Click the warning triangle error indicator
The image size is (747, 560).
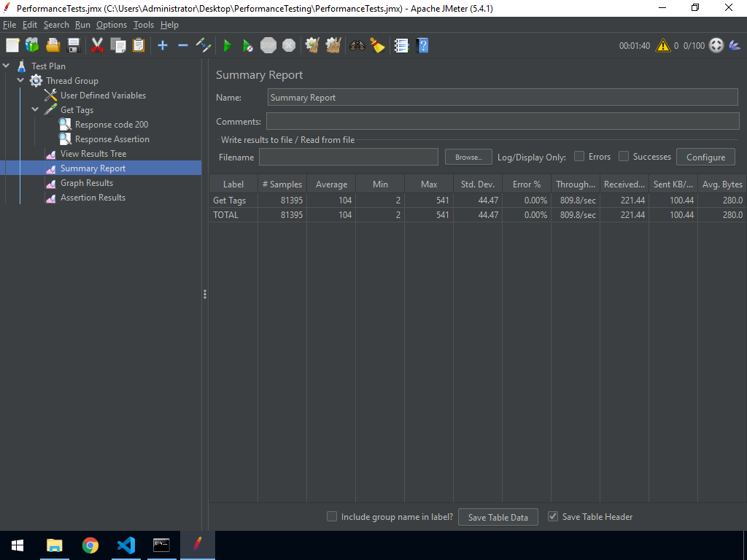click(x=662, y=44)
